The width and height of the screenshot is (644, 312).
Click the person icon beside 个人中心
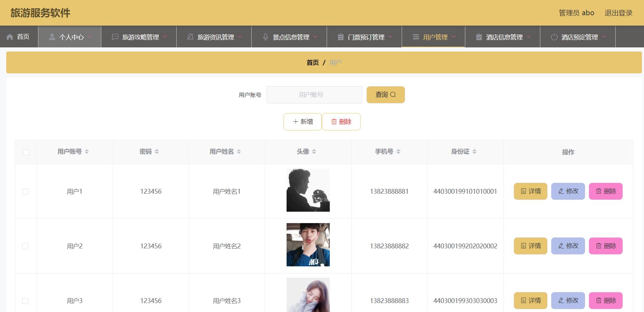[x=52, y=36]
